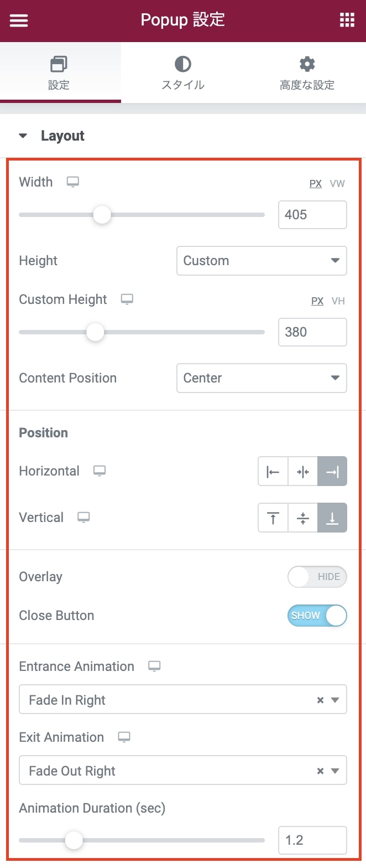Open the hamburger menu icon
The width and height of the screenshot is (366, 868).
[19, 20]
